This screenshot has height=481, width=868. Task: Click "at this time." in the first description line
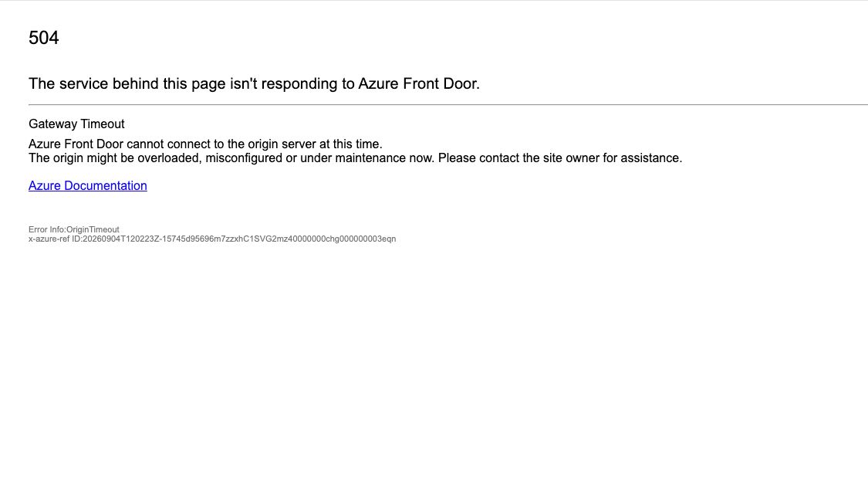(350, 144)
